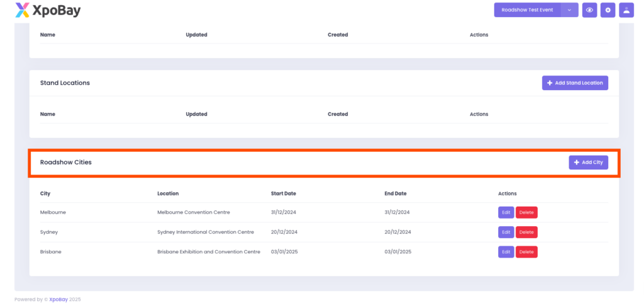
Task: Select the Brisbane Exhibition and Convention Centre cell
Action: [x=208, y=252]
